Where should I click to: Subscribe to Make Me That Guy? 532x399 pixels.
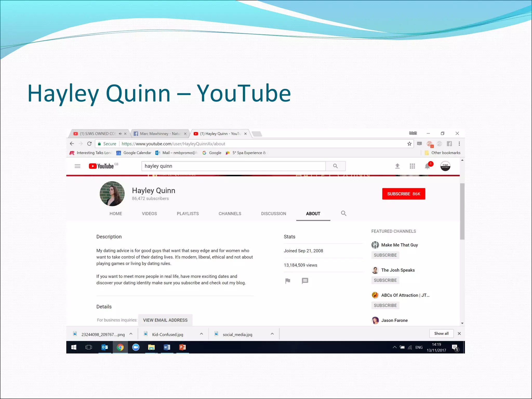tap(385, 255)
